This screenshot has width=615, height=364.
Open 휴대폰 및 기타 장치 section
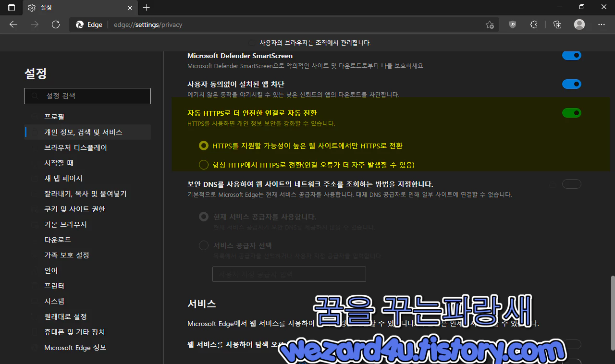[87, 332]
